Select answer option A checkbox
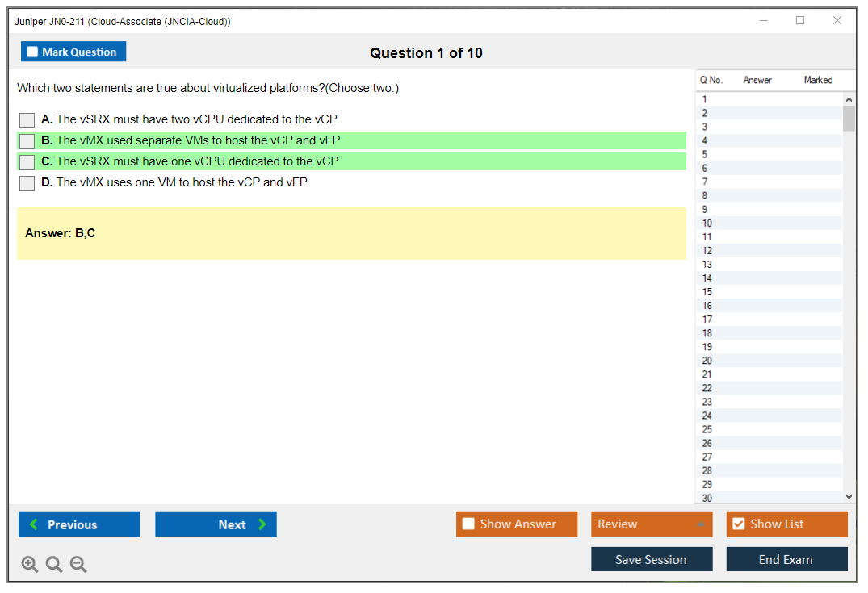Image resolution: width=868 pixels, height=593 pixels. point(27,120)
